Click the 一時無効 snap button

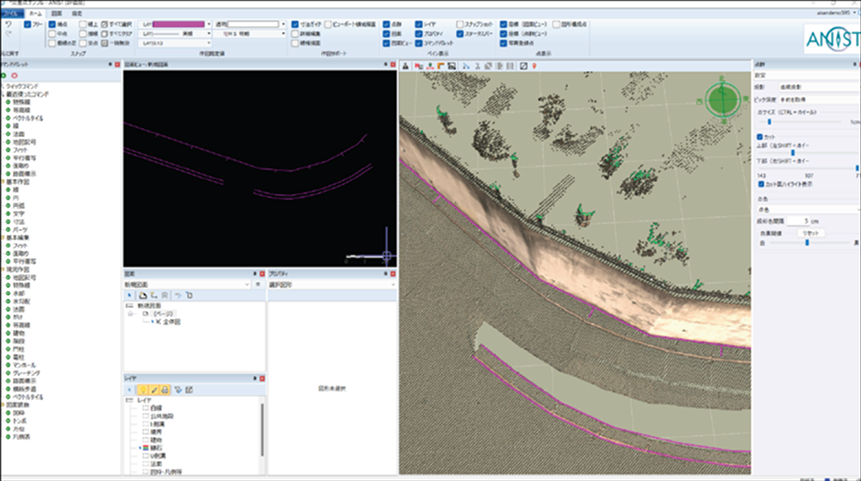(x=116, y=43)
